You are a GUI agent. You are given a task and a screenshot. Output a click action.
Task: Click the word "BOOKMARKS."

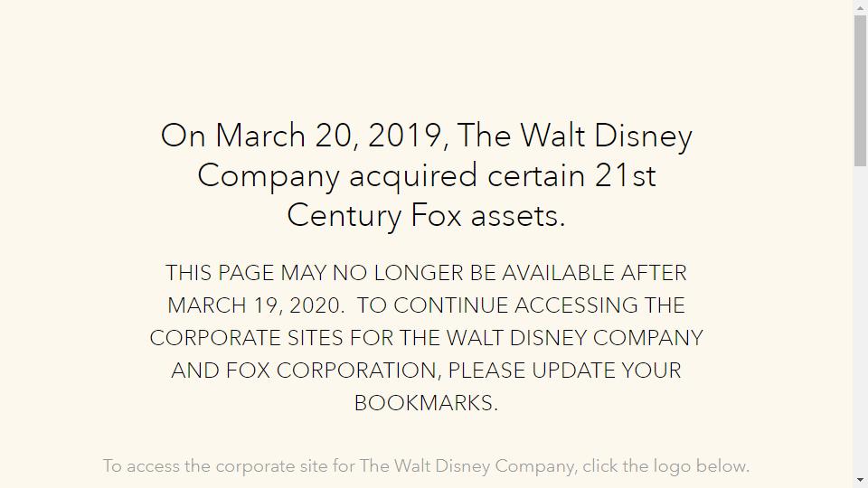426,403
